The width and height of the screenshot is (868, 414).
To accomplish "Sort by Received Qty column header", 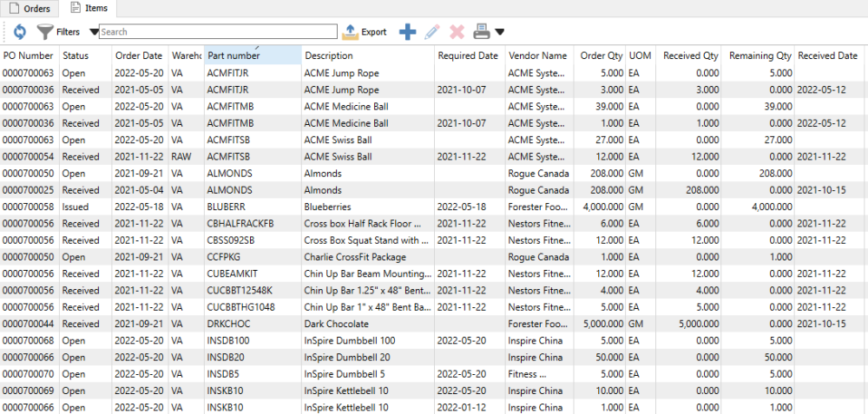I will pos(690,56).
